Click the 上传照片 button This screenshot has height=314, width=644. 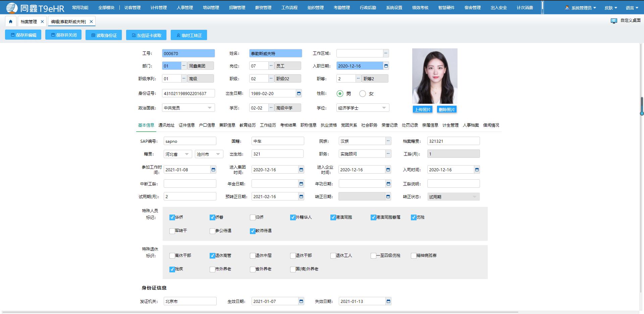pyautogui.click(x=422, y=109)
